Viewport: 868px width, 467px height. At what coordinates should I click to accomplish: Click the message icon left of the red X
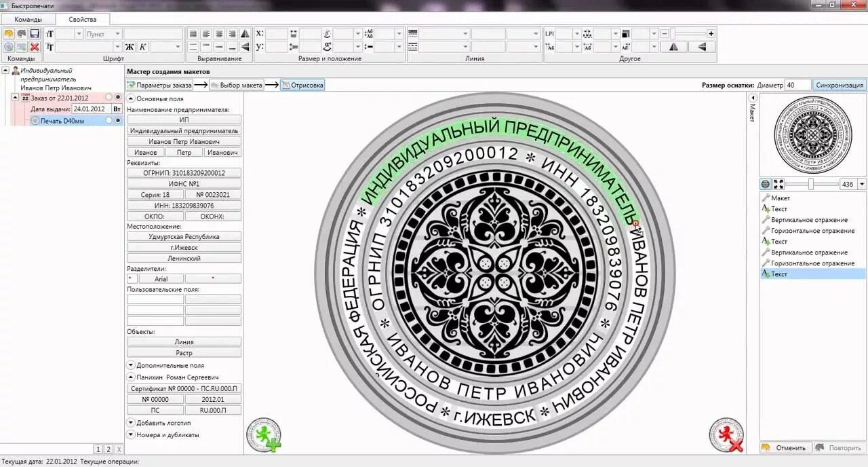22,47
